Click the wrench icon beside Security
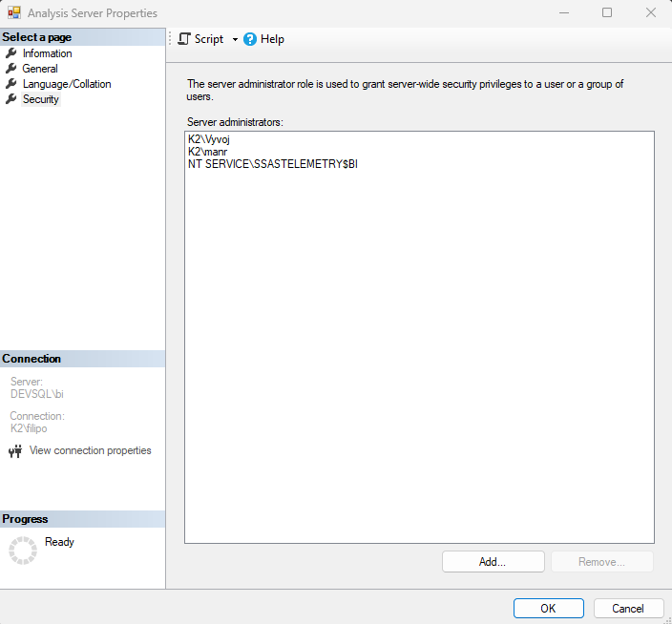 tap(11, 99)
